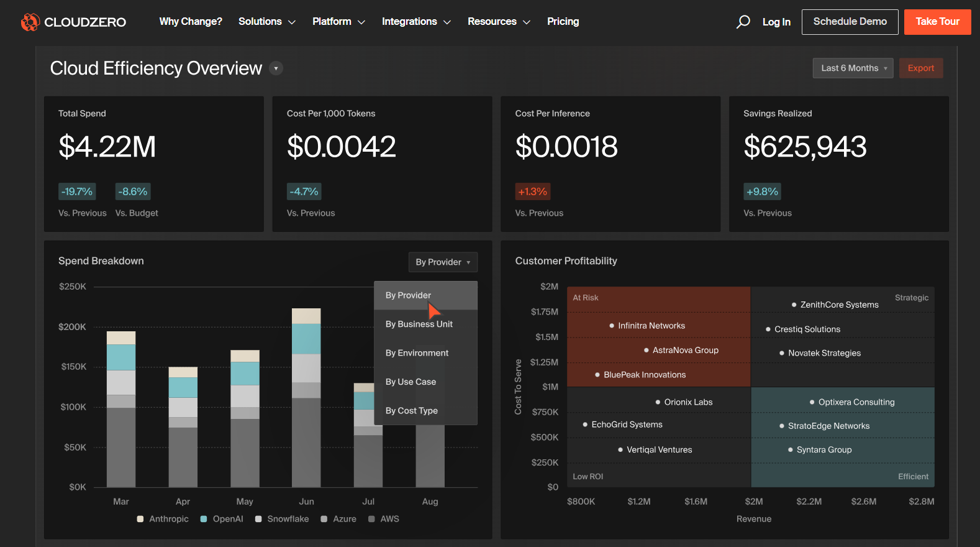Open the Last 6 Months dropdown

point(852,68)
